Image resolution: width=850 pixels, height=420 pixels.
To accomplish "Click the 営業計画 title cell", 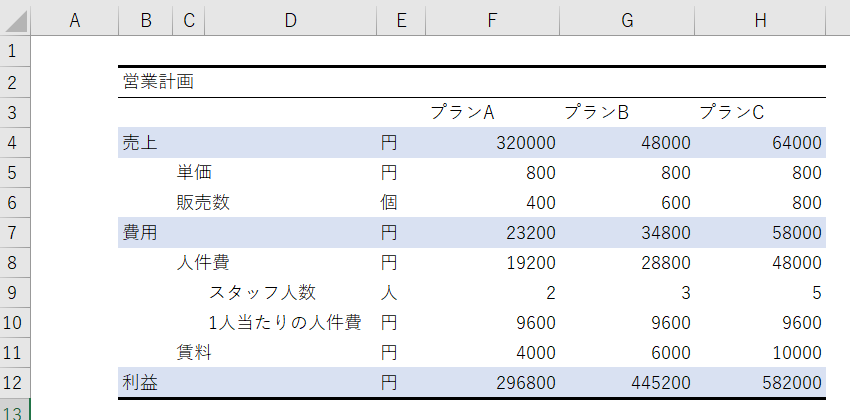I will (158, 82).
